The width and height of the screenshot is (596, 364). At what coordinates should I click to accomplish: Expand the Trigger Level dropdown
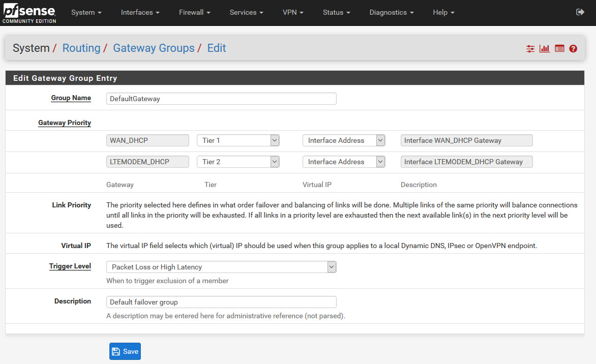(x=221, y=267)
